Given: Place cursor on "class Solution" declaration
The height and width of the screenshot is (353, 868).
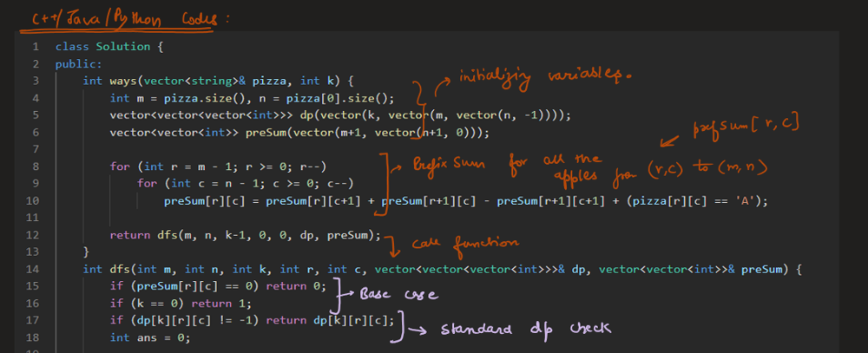Looking at the screenshot, I should [102, 46].
